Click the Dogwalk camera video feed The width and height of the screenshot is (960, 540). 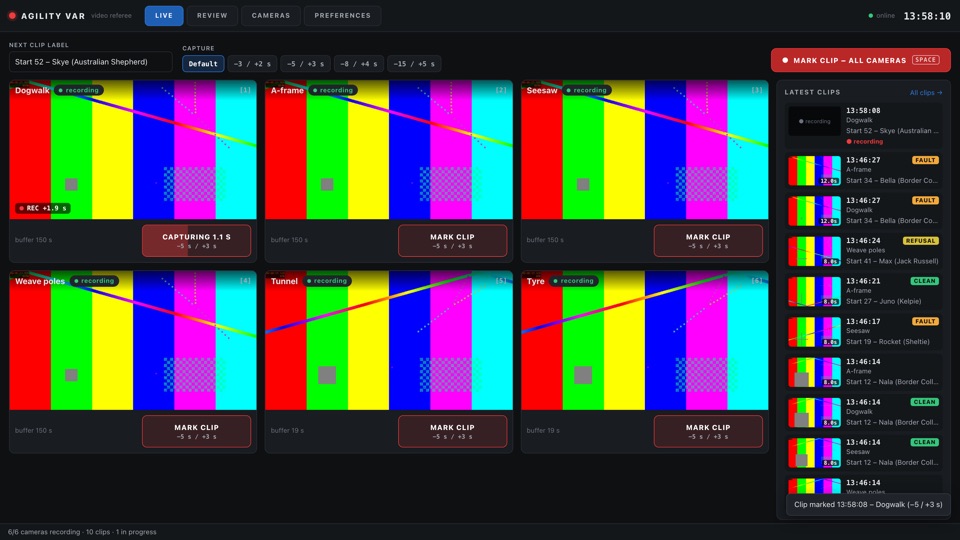coord(133,149)
